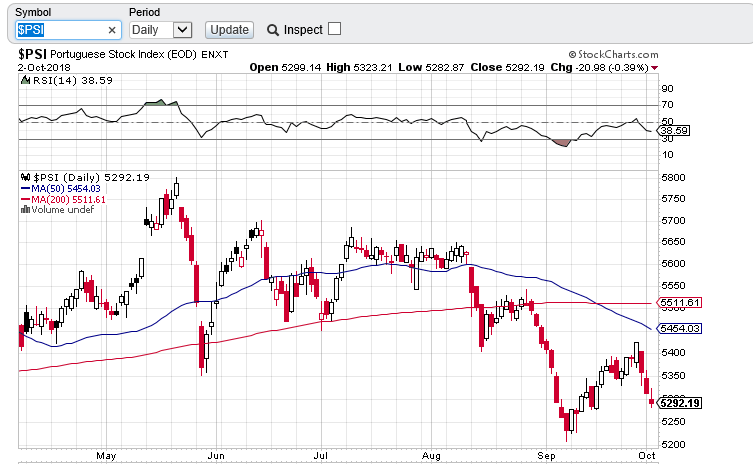Click the Inspect label text
753x464 pixels.
click(x=303, y=30)
